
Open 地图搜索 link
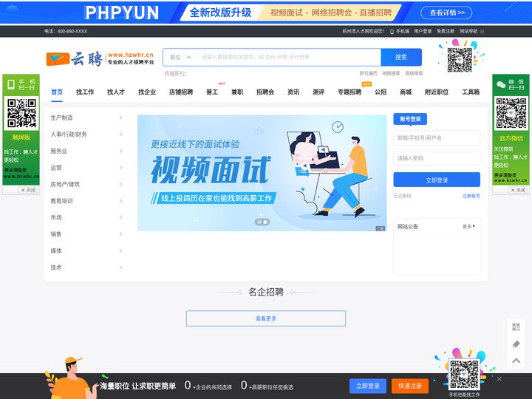tap(391, 73)
